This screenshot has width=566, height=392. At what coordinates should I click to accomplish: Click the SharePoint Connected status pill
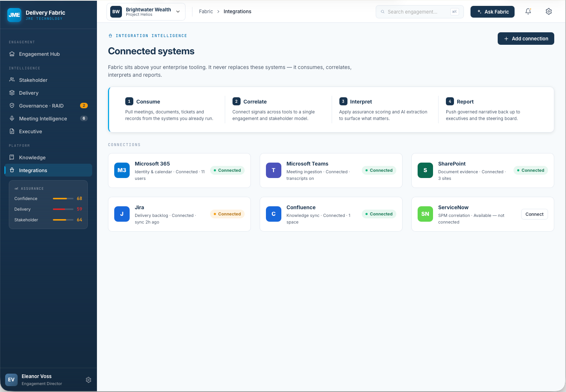[531, 170]
